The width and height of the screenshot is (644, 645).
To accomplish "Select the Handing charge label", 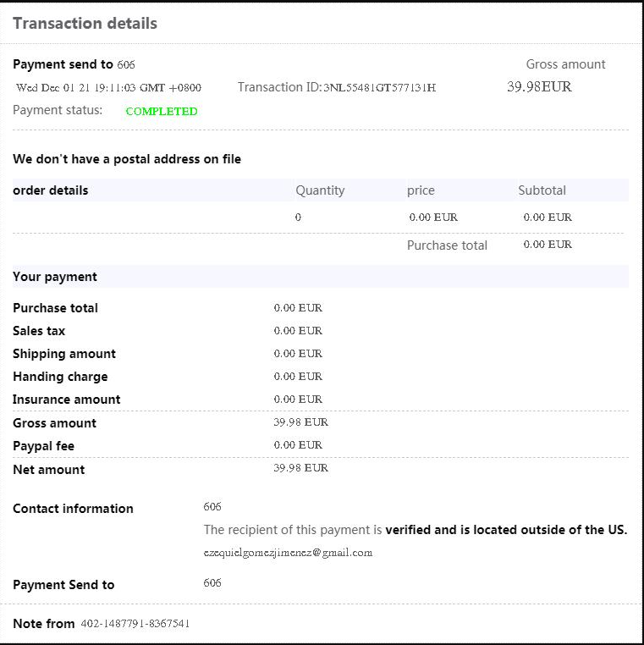I will point(60,377).
